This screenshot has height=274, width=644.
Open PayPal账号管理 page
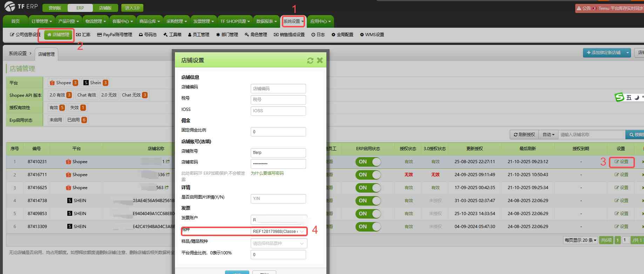point(115,35)
